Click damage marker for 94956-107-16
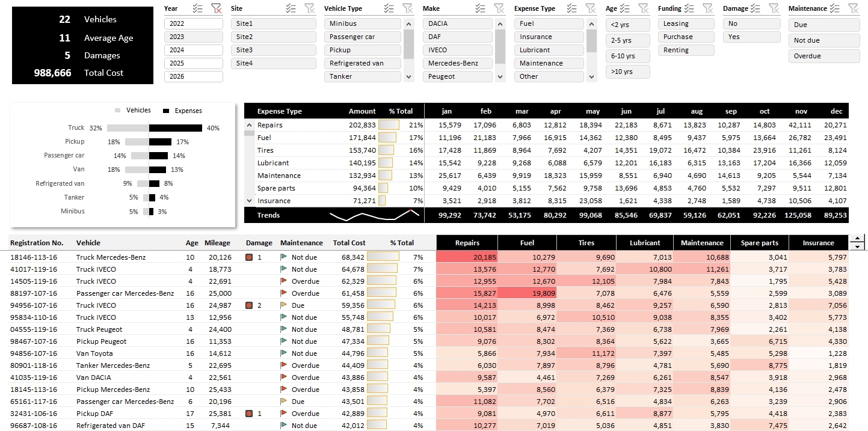The width and height of the screenshot is (868, 431). click(249, 305)
